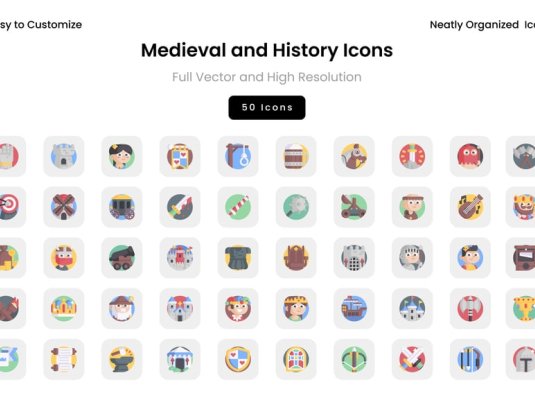
Task: Select the gallows noose icon
Action: click(238, 156)
